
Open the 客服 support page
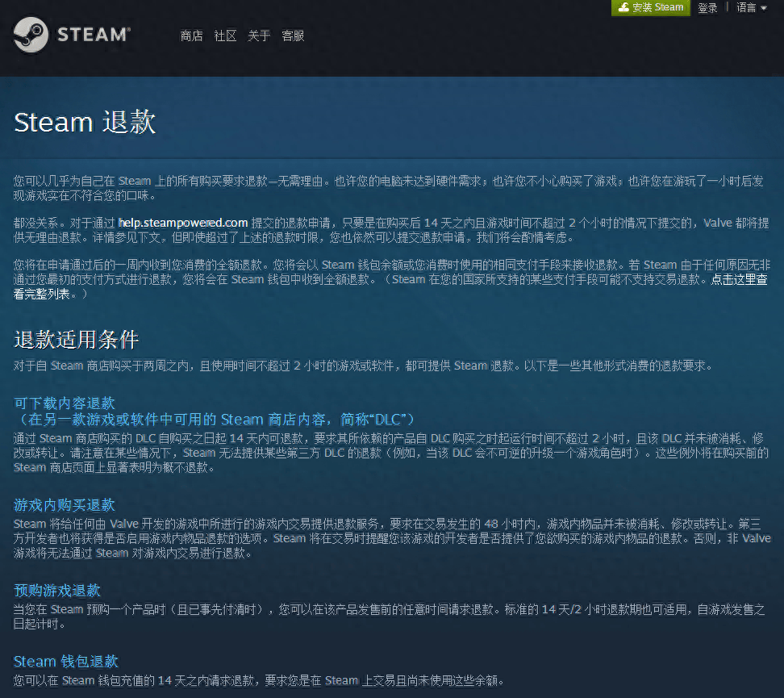click(293, 36)
